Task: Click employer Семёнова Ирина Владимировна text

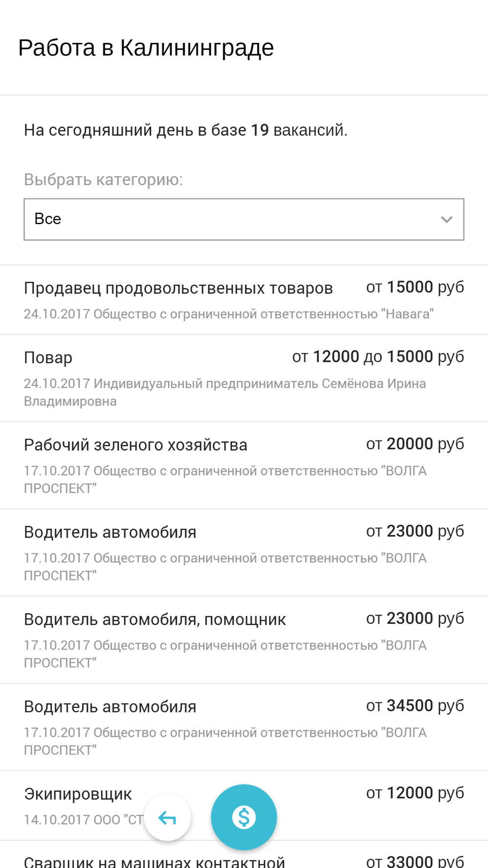Action: 225,393
